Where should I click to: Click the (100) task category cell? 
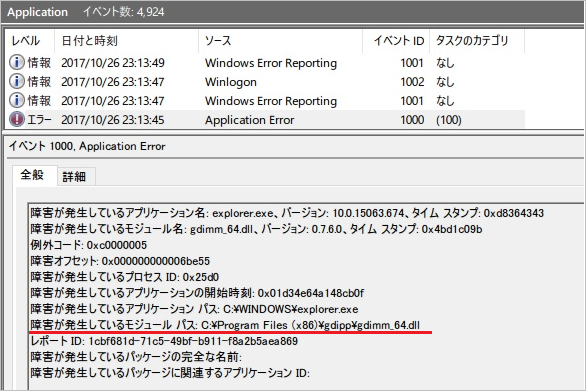448,120
